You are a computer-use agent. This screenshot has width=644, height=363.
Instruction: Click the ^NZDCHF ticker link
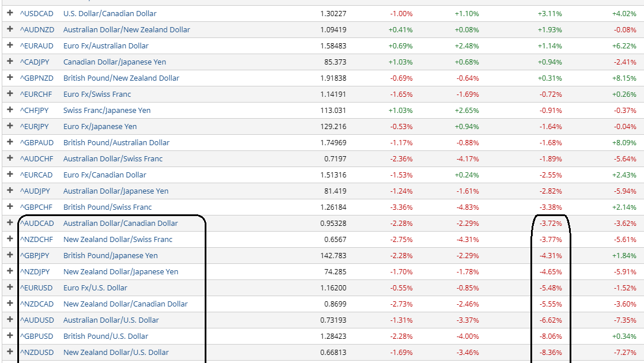click(37, 239)
